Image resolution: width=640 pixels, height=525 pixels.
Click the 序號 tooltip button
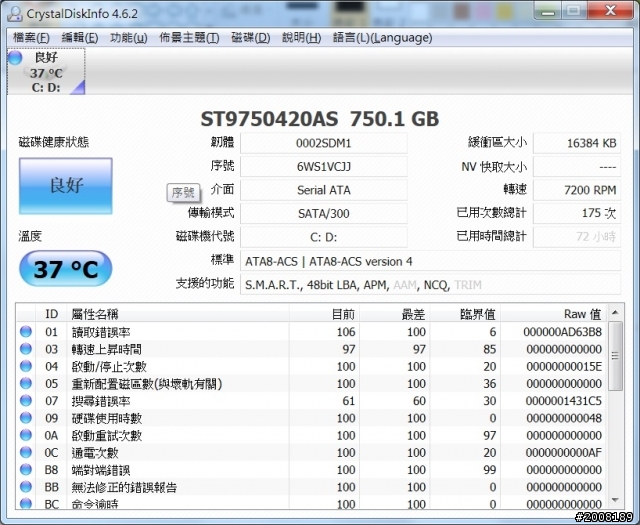coord(184,193)
